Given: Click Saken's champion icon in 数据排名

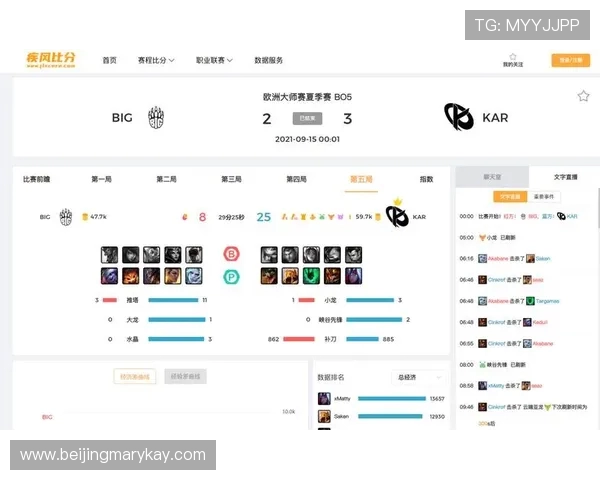Looking at the screenshot, I should pyautogui.click(x=324, y=416).
